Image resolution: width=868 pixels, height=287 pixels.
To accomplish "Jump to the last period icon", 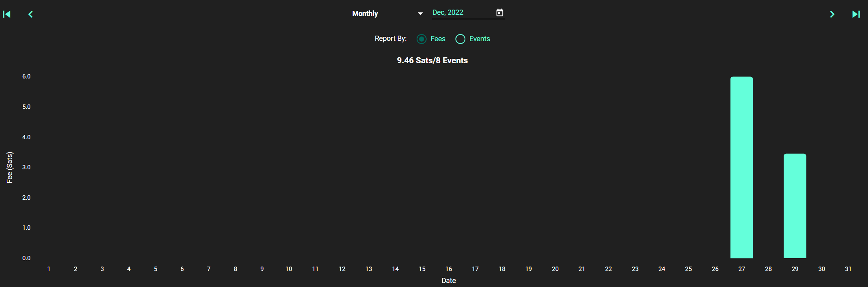I will (856, 14).
